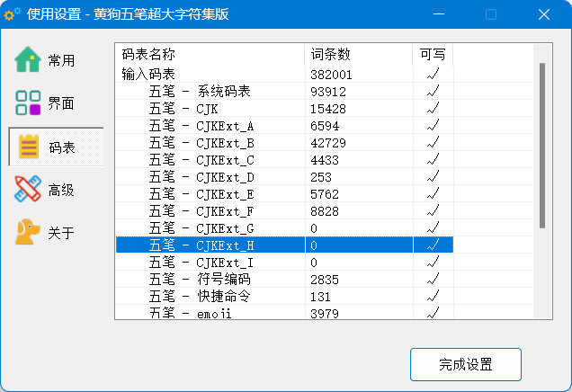572x392 pixels.
Task: Click the 界面 grid squares icon
Action: point(28,103)
